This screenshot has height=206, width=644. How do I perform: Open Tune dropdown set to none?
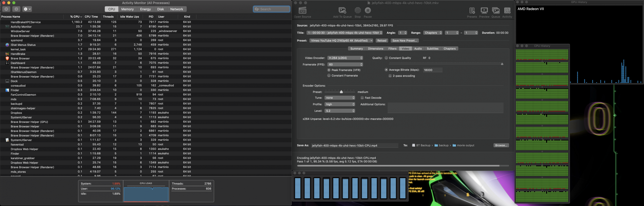coord(340,98)
